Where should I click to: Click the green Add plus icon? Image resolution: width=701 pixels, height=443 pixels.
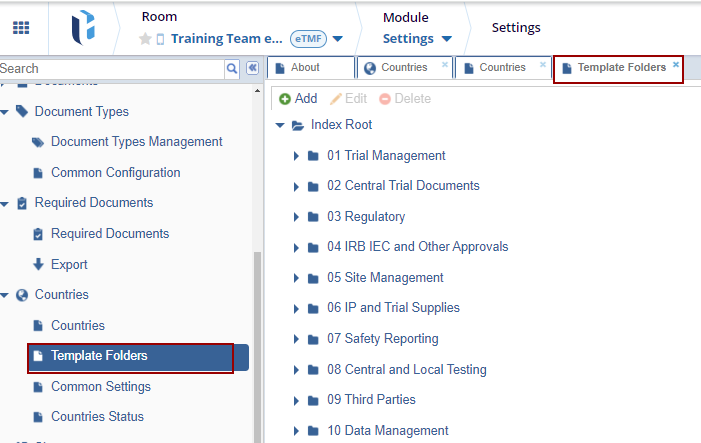coord(285,99)
